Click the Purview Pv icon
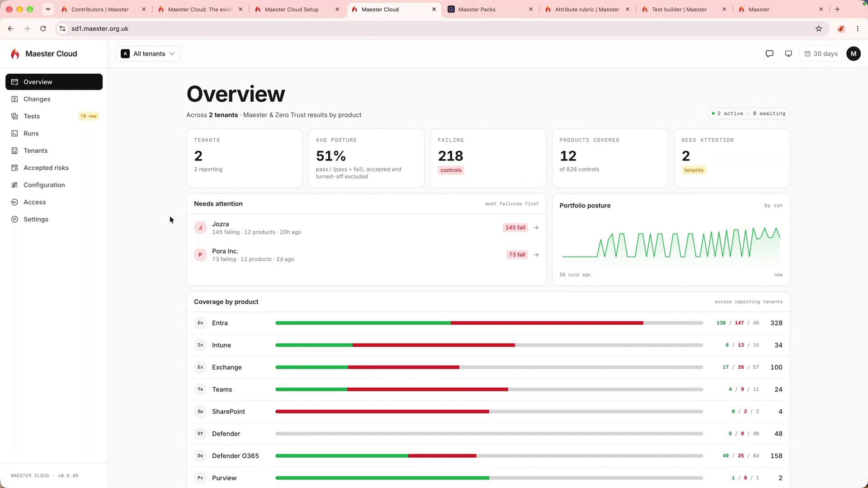The image size is (868, 488). (x=200, y=478)
